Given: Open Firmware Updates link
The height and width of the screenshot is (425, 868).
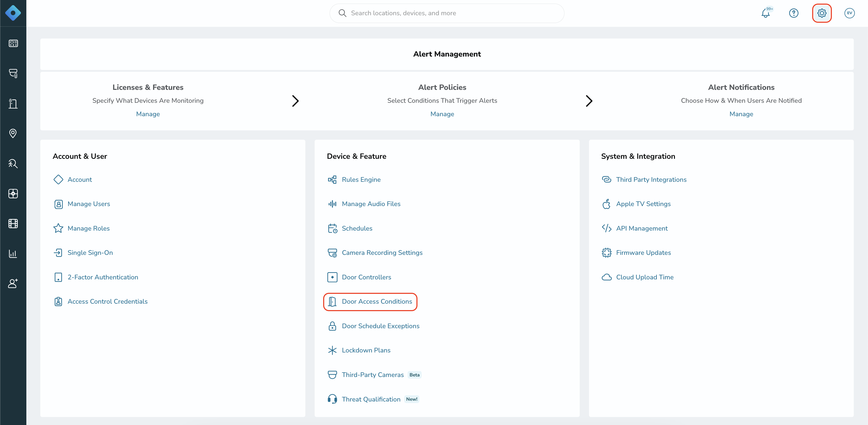Looking at the screenshot, I should point(643,253).
